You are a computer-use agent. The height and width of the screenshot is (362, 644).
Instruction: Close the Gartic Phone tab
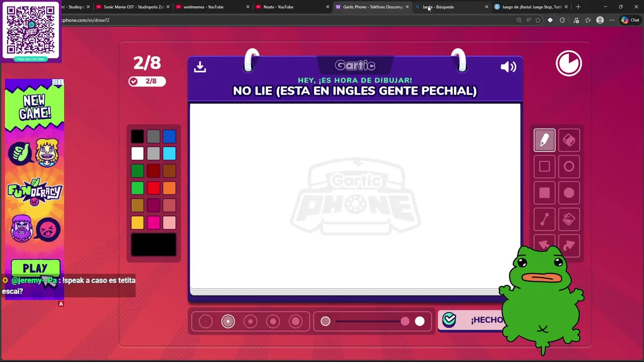coord(407,7)
